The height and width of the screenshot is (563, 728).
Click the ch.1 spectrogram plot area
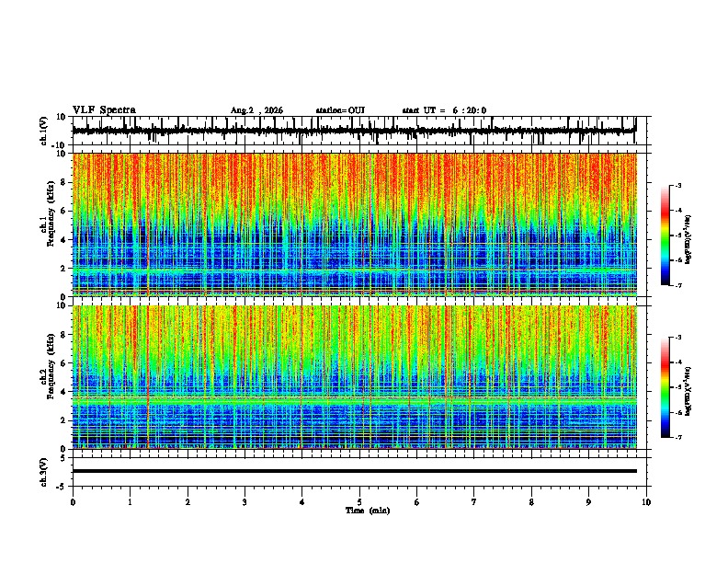point(355,224)
